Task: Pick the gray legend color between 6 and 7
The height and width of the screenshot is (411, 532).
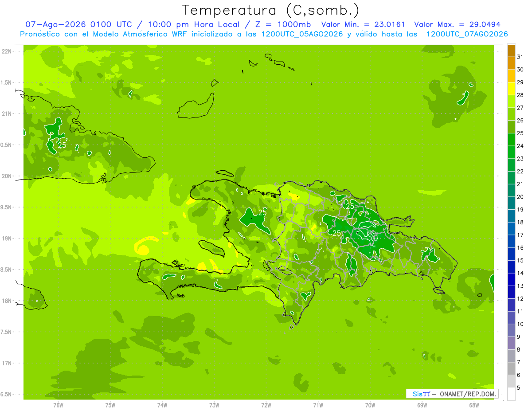Action: pyautogui.click(x=511, y=368)
